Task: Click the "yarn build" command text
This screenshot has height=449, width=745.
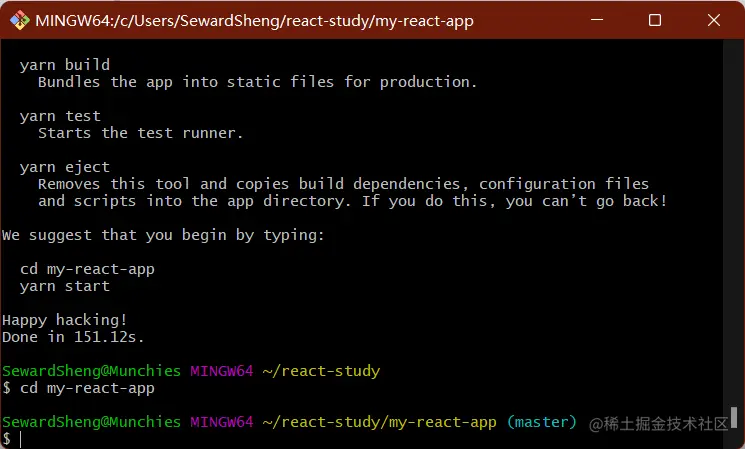Action: (65, 65)
